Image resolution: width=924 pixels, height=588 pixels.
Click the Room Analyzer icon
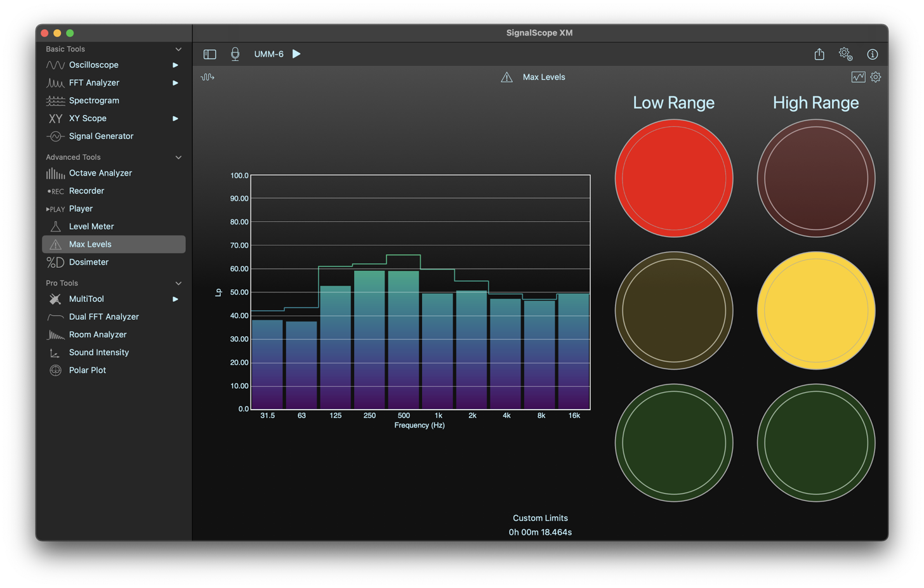point(55,334)
